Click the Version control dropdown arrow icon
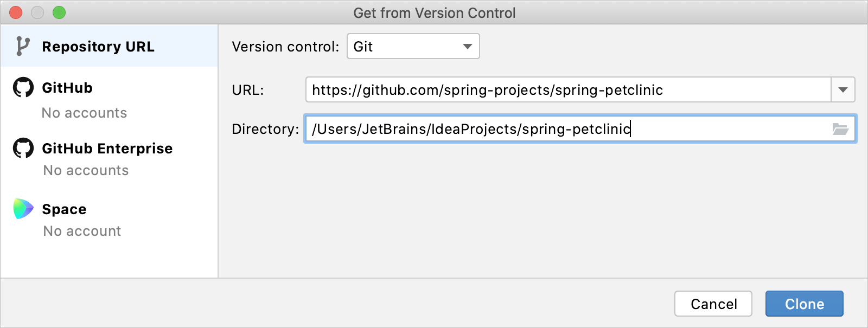 tap(467, 47)
